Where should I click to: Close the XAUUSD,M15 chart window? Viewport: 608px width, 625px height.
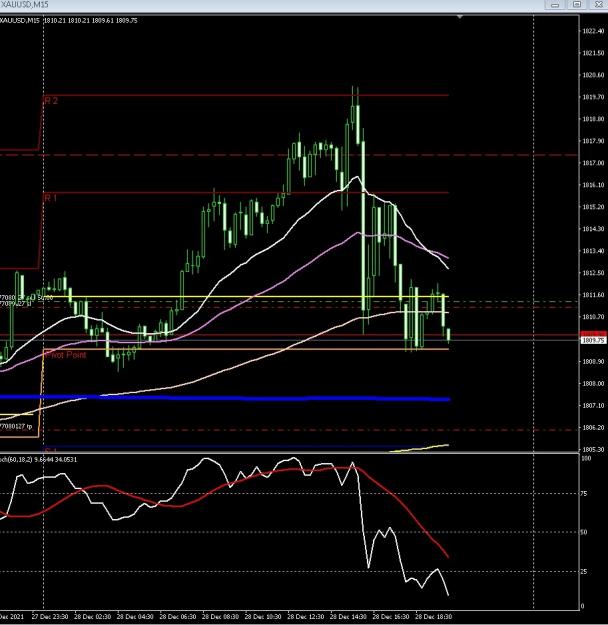(598, 4)
